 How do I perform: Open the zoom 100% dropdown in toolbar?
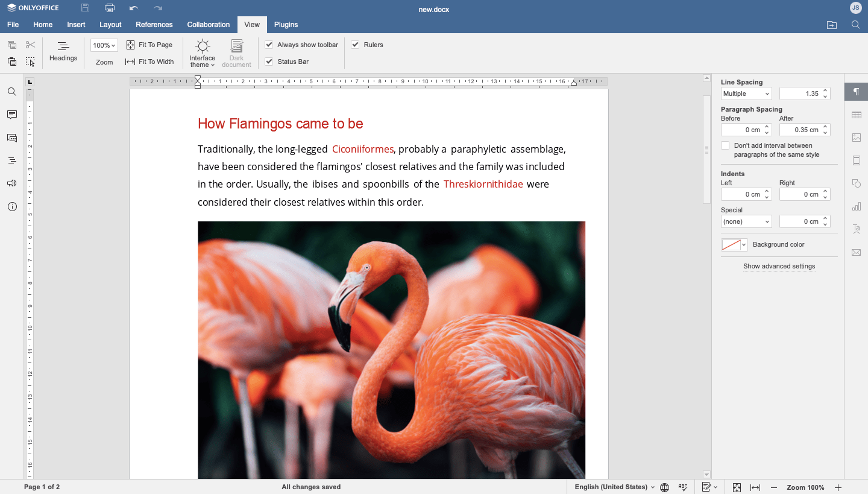click(x=104, y=45)
